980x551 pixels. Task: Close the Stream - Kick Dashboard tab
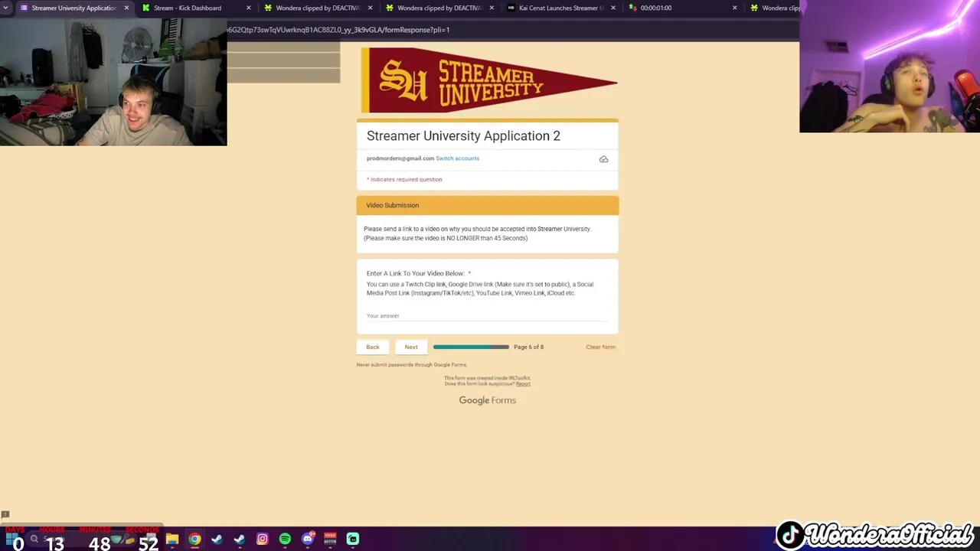(248, 8)
